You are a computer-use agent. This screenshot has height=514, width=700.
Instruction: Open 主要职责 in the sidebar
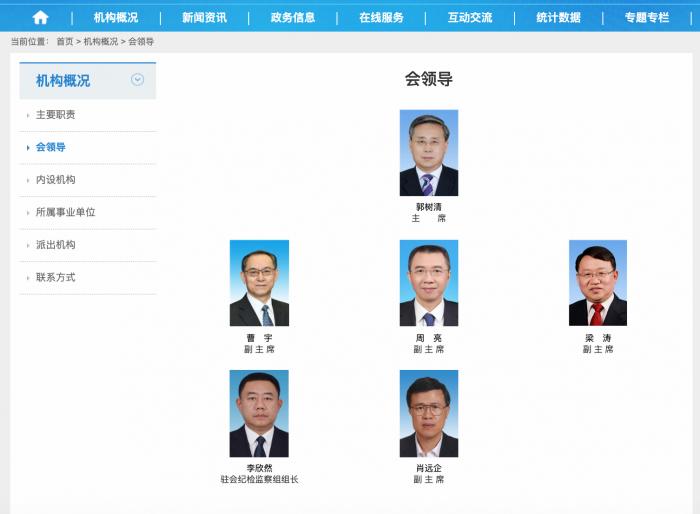pyautogui.click(x=55, y=115)
